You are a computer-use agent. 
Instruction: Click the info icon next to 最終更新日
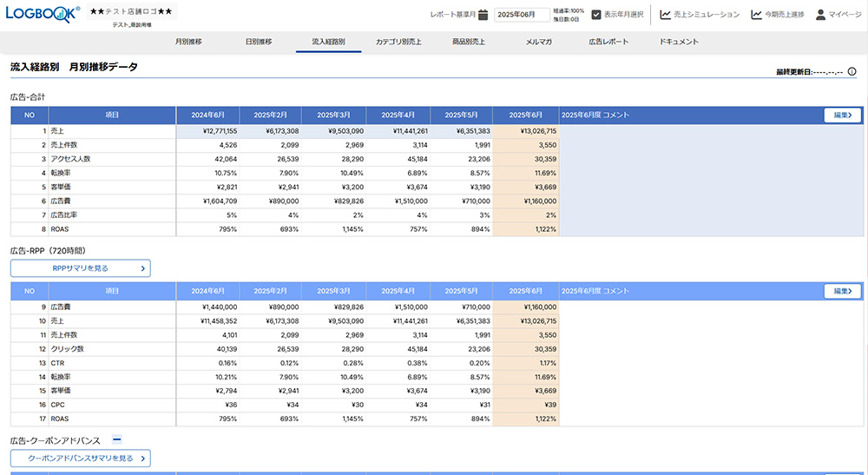click(x=852, y=72)
